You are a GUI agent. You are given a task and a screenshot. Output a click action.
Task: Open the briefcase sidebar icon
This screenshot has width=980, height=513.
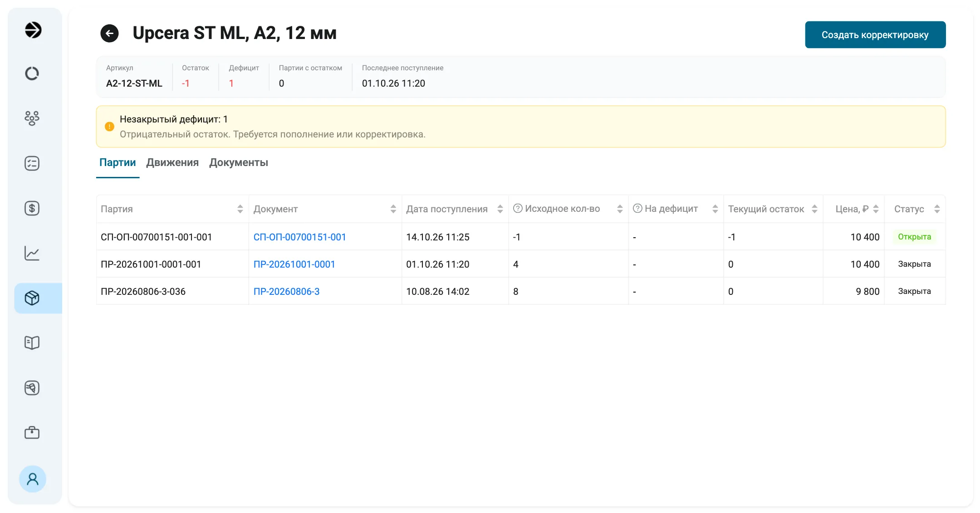(x=32, y=433)
